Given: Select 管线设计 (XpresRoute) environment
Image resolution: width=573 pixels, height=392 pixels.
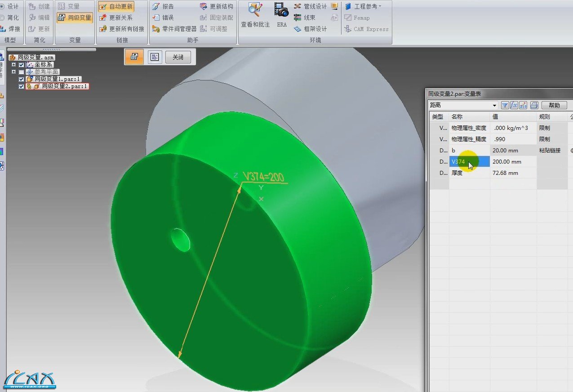Looking at the screenshot, I should (x=310, y=6).
